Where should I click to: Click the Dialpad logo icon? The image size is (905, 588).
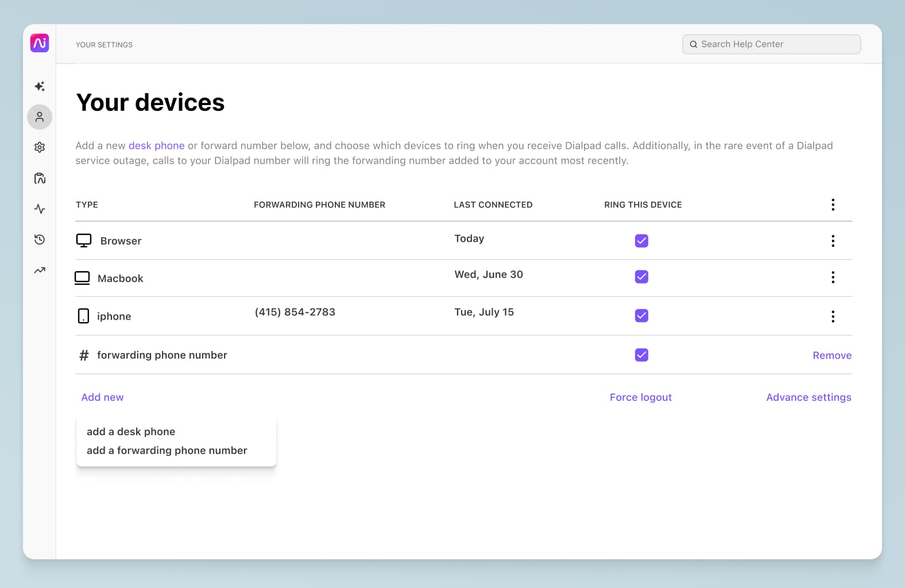click(x=40, y=43)
